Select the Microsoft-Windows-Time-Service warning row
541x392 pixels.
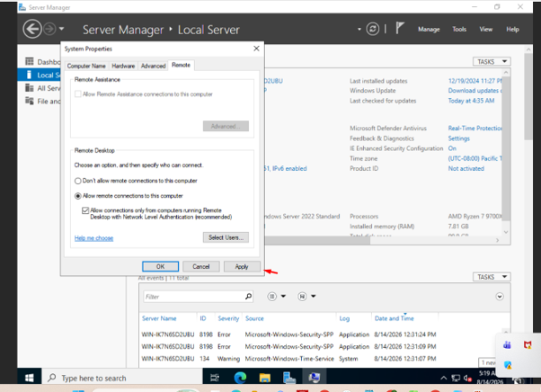pos(289,359)
